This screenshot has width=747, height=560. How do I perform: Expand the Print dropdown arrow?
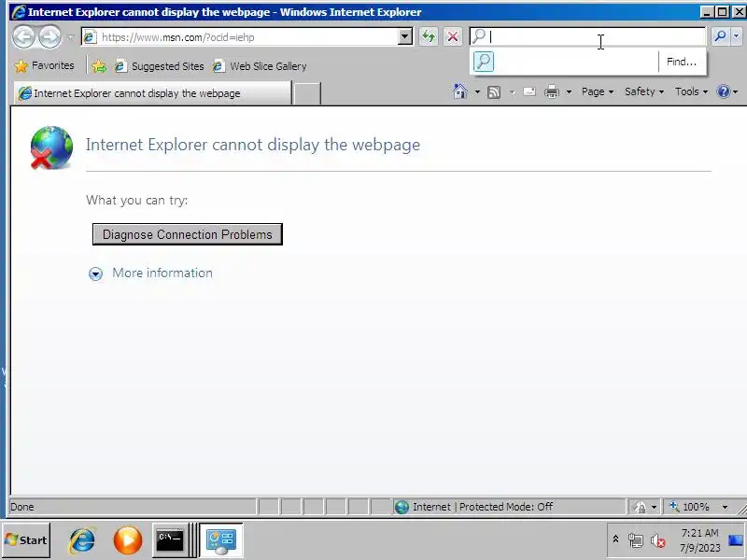569,91
